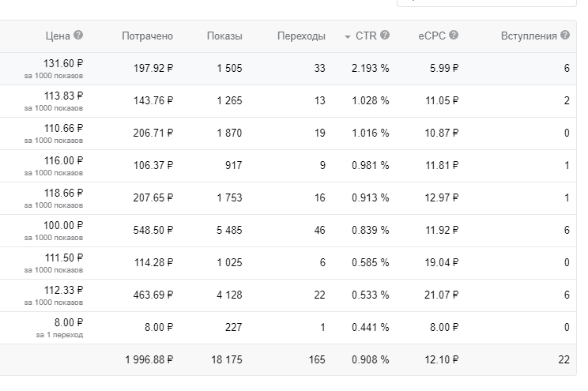Sort by the eCPC column header

[x=432, y=36]
